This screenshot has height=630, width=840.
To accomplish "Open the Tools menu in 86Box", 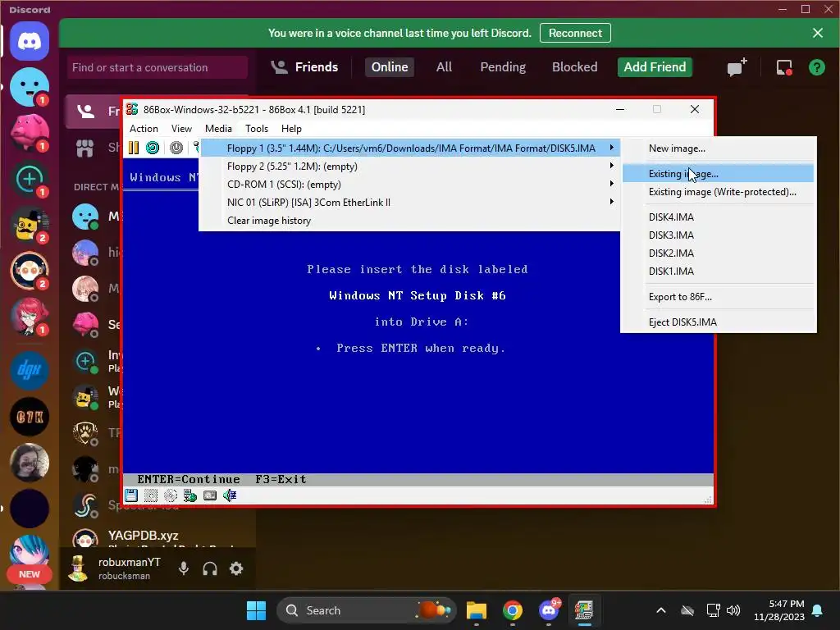I will pos(257,129).
